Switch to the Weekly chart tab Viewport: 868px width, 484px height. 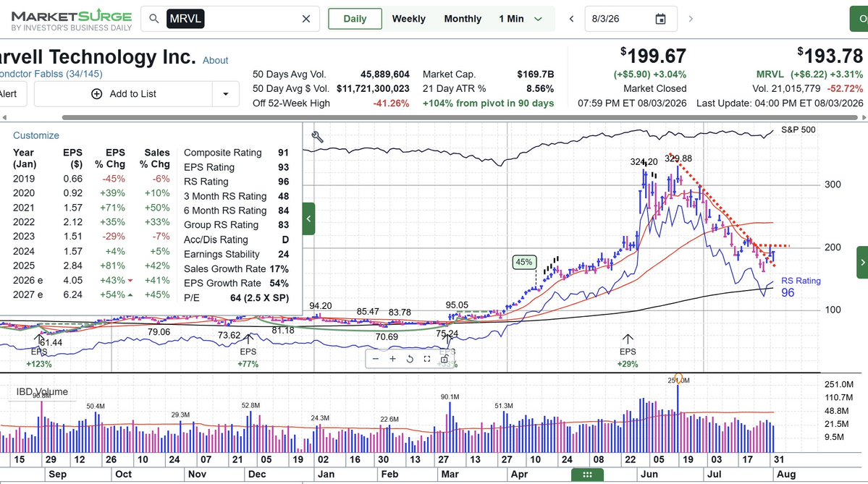408,19
